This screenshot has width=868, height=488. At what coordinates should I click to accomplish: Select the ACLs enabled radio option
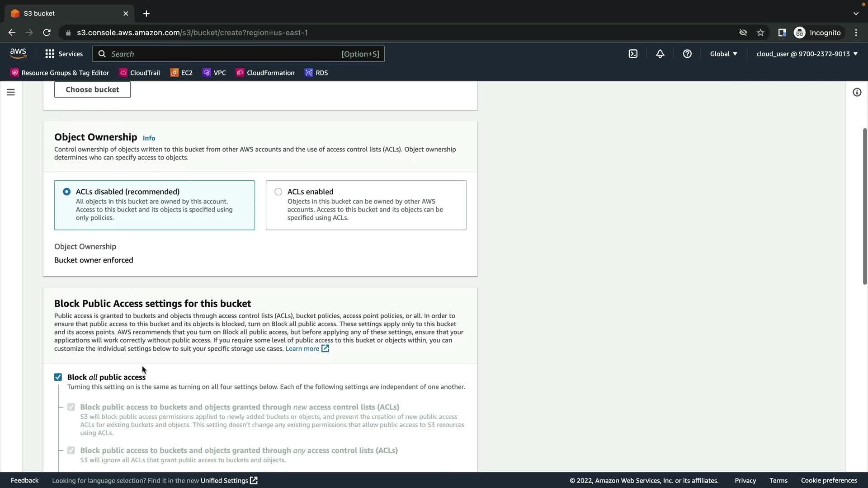click(278, 192)
